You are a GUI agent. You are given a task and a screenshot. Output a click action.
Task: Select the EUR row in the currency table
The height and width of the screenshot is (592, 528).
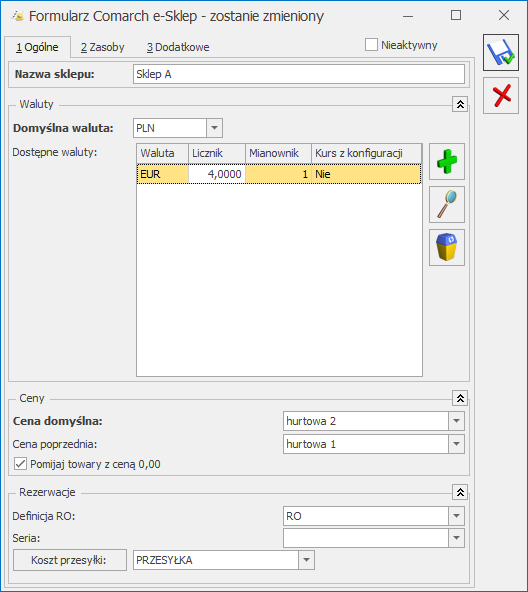(279, 174)
